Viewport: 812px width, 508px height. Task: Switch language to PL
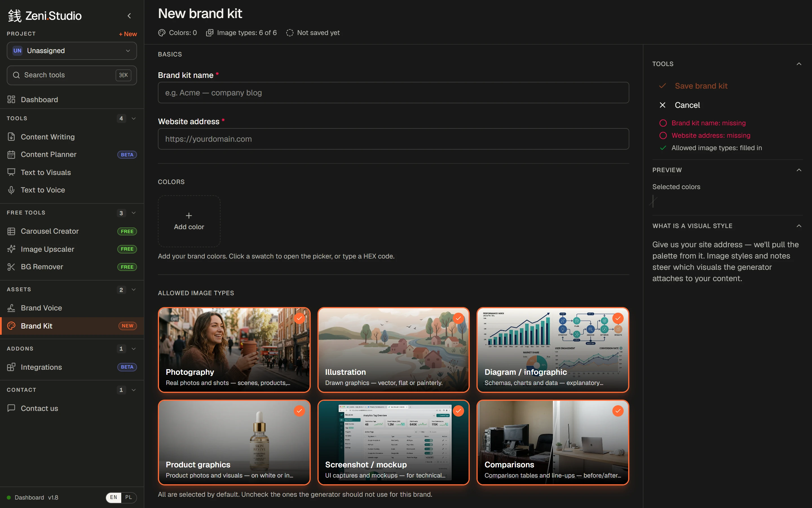pyautogui.click(x=129, y=497)
